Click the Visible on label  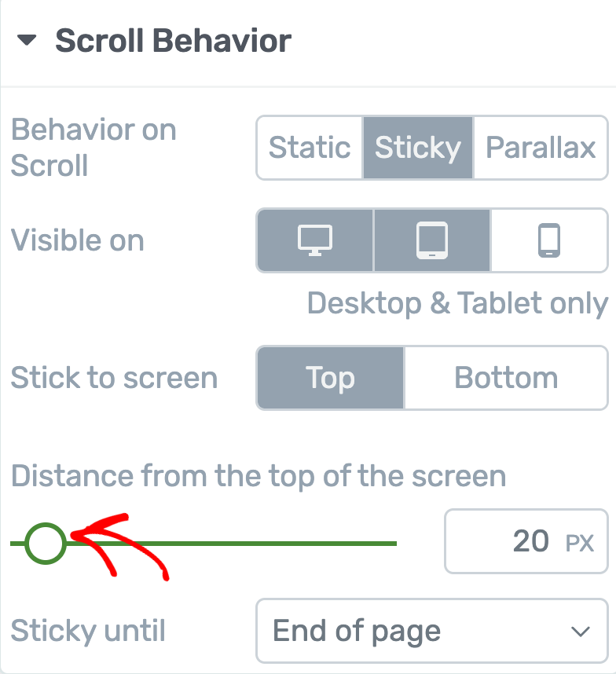[x=78, y=240]
